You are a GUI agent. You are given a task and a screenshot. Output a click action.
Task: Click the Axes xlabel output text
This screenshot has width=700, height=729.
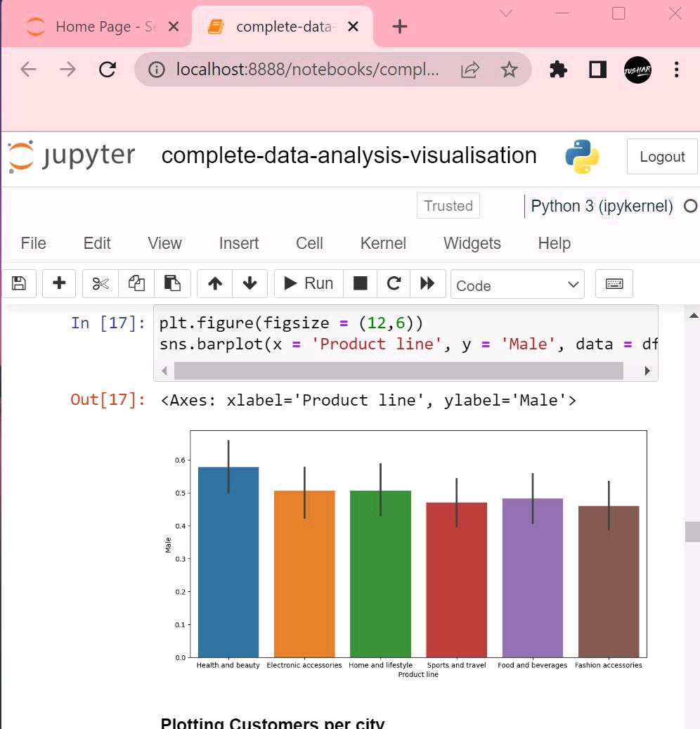point(368,400)
